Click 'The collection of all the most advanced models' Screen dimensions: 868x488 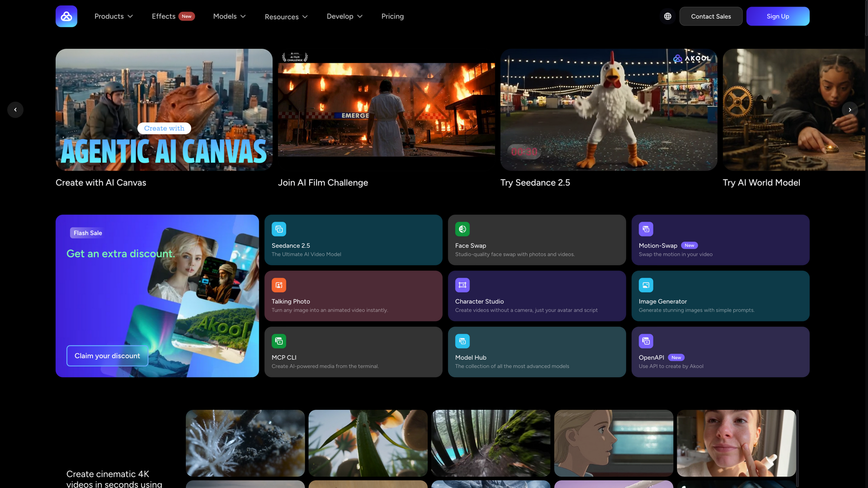coord(512,366)
